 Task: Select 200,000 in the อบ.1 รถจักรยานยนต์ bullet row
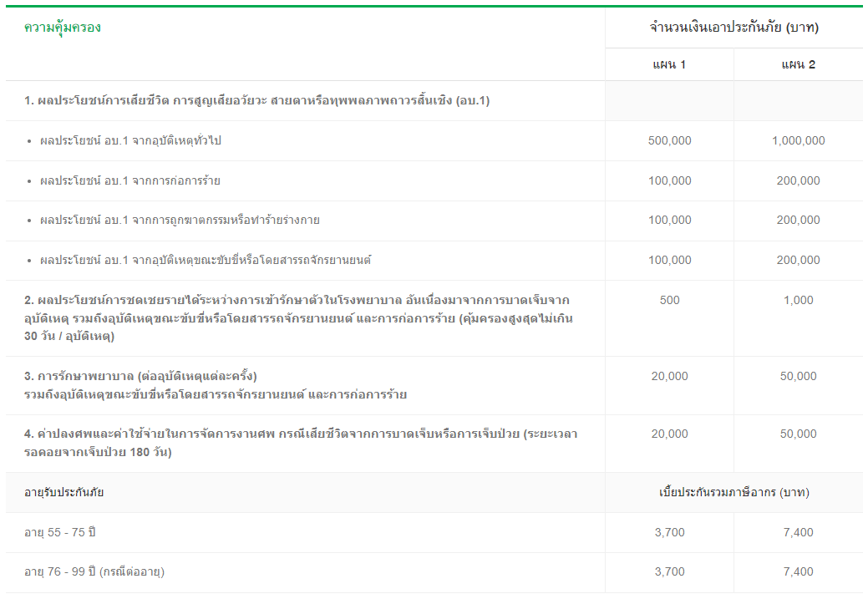pyautogui.click(x=799, y=260)
